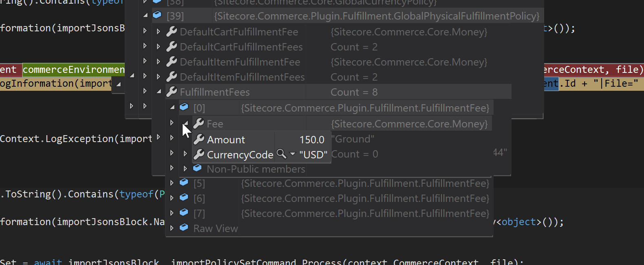The width and height of the screenshot is (644, 265).
Task: Click the wrench icon beside Amount
Action: (199, 139)
